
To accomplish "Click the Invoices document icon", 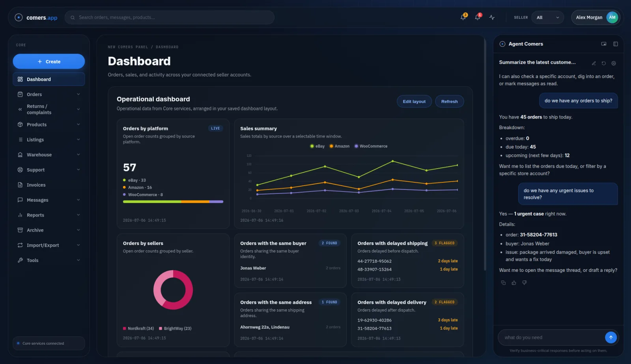I will tap(20, 185).
